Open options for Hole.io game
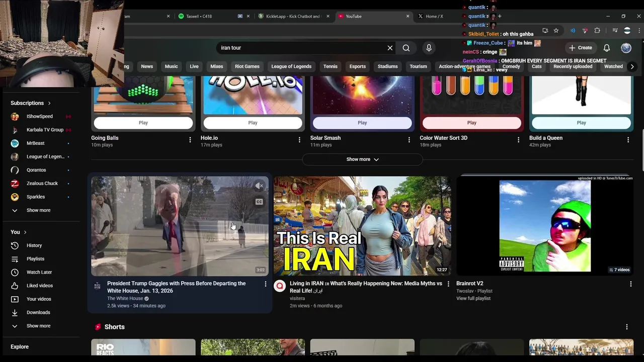This screenshot has height=362, width=644. (x=299, y=140)
